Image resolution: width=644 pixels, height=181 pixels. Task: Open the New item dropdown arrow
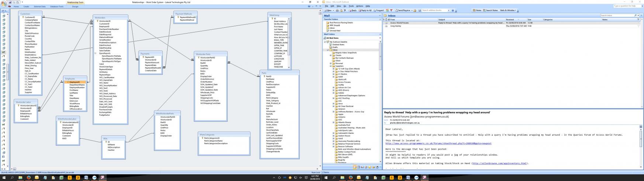333,10
